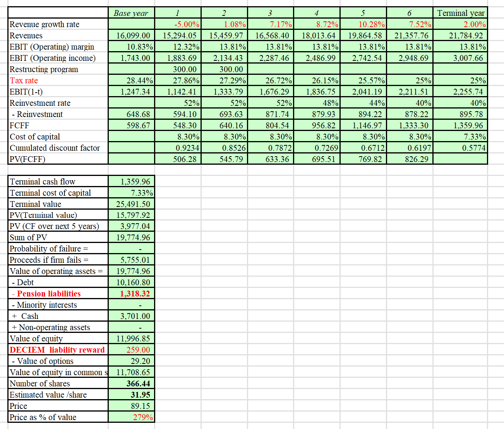Click the 'Terminal year' column header

[x=460, y=13]
